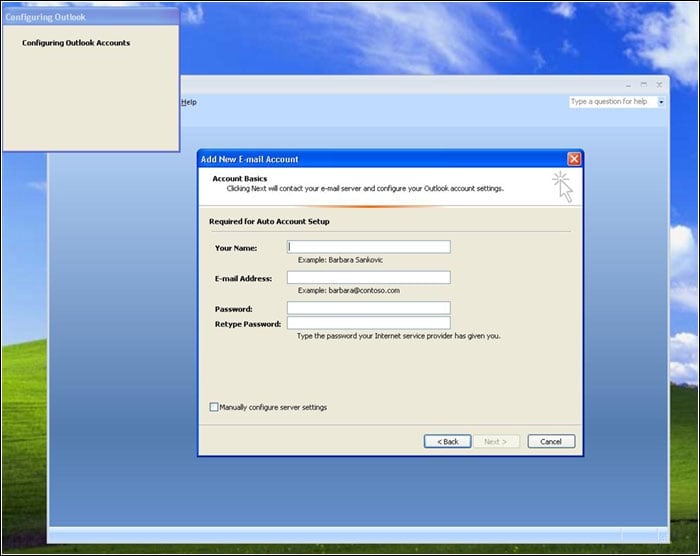The image size is (700, 556).
Task: Go back with the Back button
Action: click(x=447, y=441)
